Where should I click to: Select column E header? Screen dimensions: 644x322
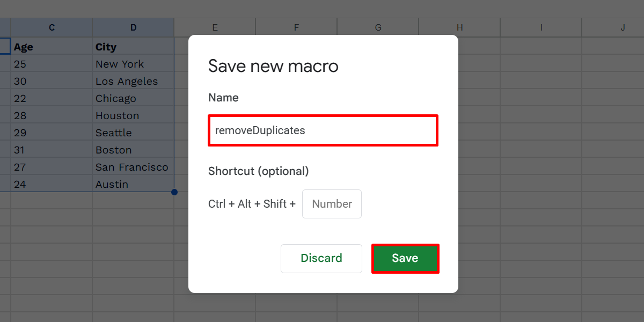(215, 27)
